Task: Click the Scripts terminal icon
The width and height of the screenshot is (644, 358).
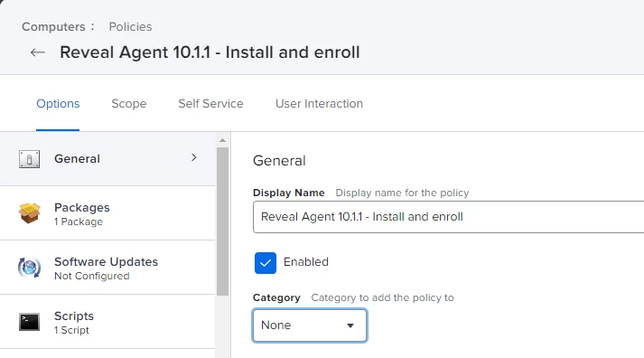Action: [x=29, y=322]
